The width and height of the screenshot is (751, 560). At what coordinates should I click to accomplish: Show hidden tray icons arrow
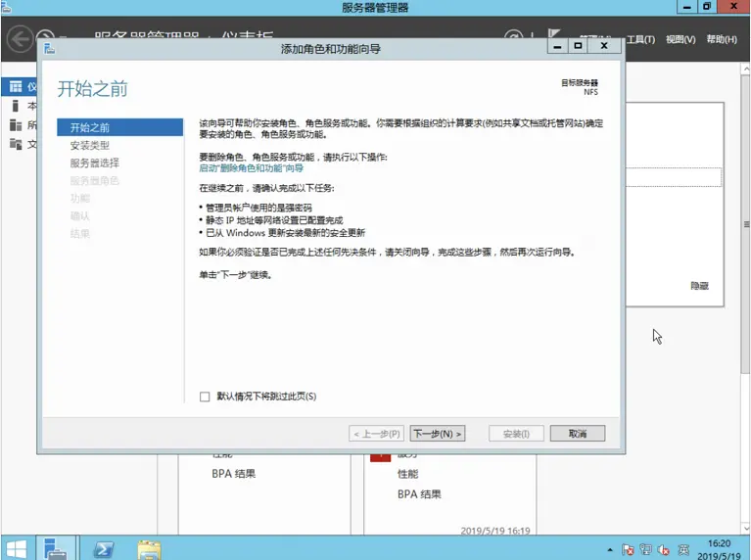(610, 550)
